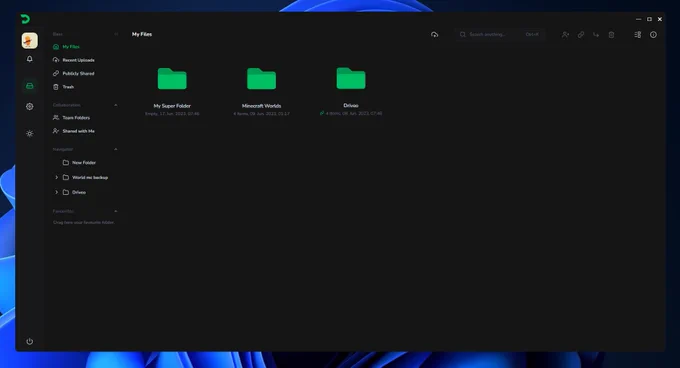Click the Publicly Shared link icon in sidebar
The width and height of the screenshot is (680, 368).
[x=56, y=74]
